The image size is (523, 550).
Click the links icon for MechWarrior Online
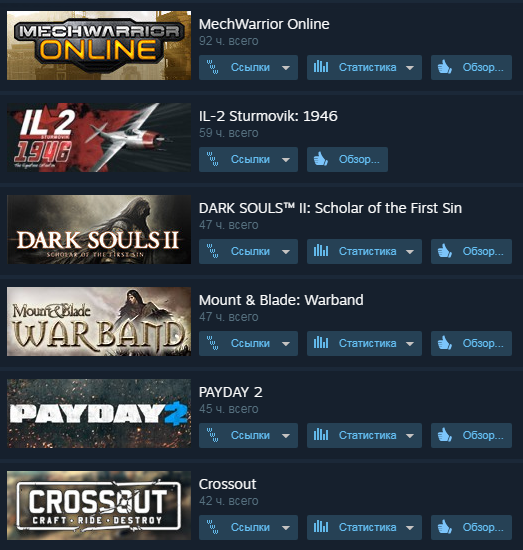coord(212,67)
